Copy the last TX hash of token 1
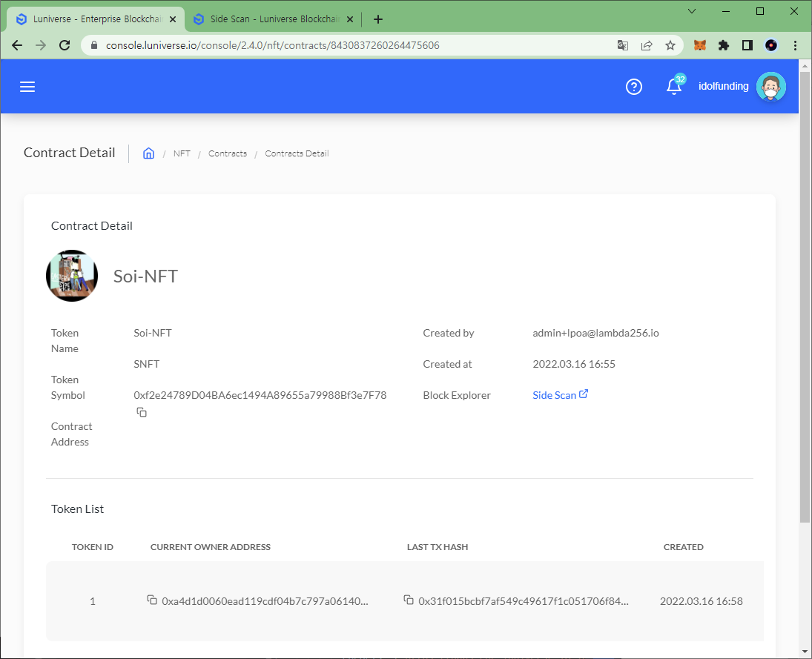This screenshot has height=659, width=812. point(409,600)
